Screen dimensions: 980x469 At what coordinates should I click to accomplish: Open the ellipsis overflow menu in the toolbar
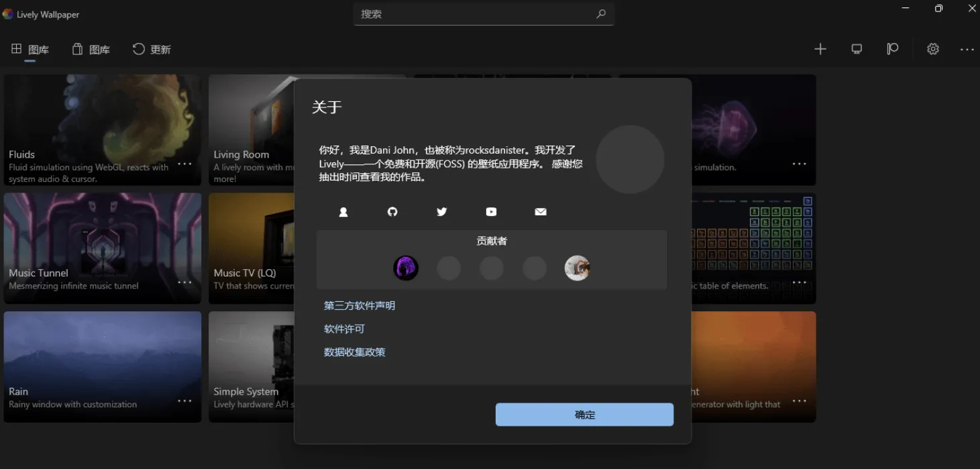click(967, 49)
